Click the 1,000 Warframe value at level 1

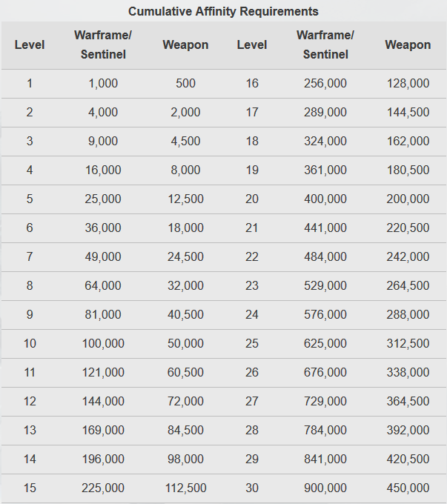click(x=103, y=83)
